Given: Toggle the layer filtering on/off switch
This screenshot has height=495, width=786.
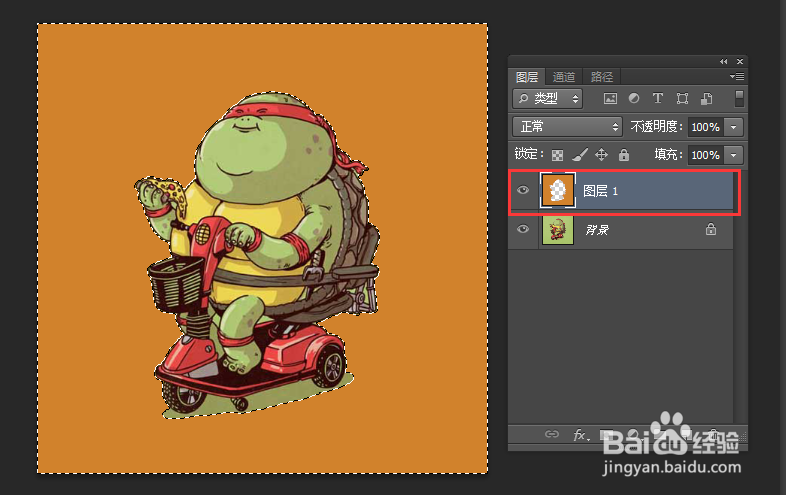Looking at the screenshot, I should click(x=739, y=98).
